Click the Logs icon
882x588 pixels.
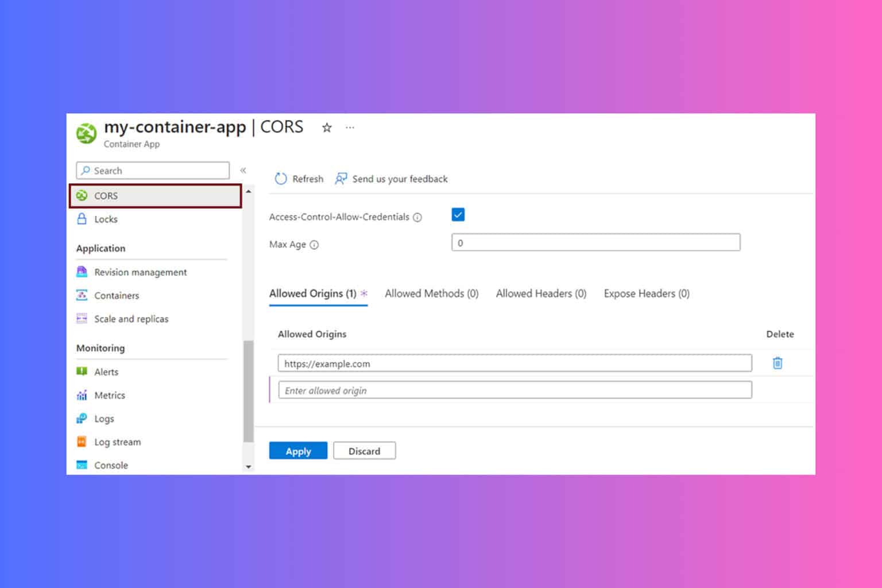(82, 419)
